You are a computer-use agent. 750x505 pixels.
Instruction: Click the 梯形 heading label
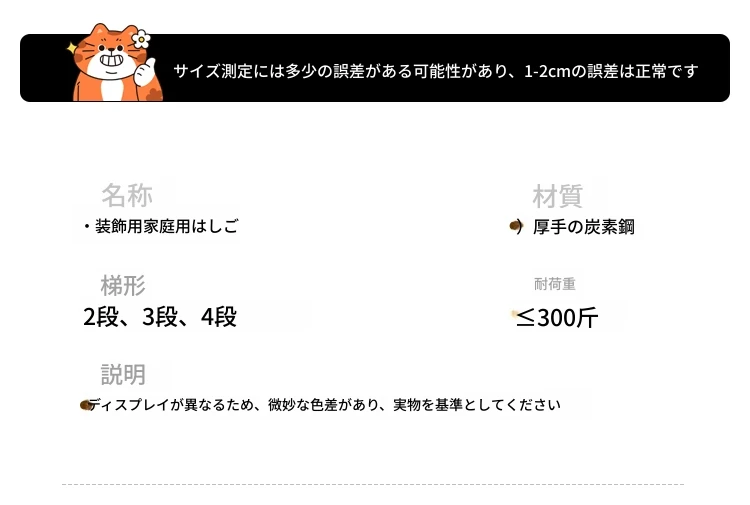[x=123, y=285]
